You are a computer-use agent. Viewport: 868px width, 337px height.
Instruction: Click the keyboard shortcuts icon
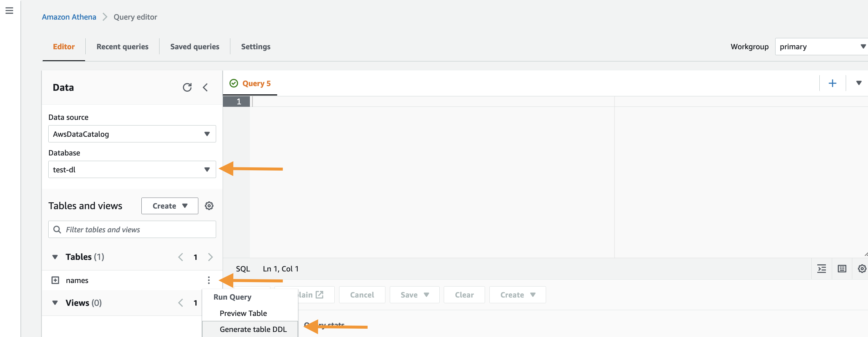(x=842, y=268)
